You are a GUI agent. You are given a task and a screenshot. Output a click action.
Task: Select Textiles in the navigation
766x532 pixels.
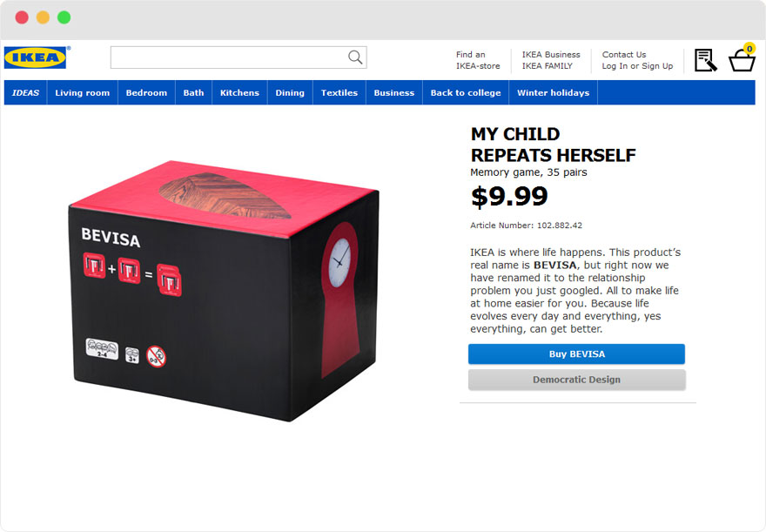click(339, 92)
